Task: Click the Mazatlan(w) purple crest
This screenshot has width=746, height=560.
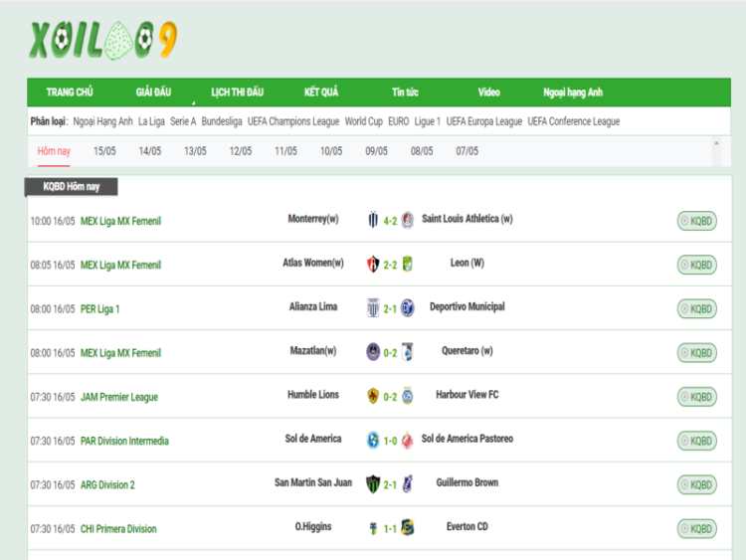Action: (373, 352)
